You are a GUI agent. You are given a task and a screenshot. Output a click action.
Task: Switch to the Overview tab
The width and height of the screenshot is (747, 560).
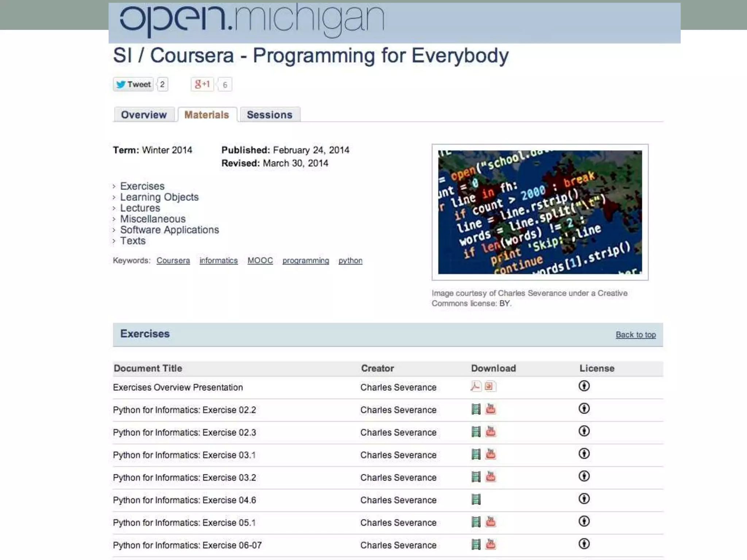pyautogui.click(x=144, y=115)
